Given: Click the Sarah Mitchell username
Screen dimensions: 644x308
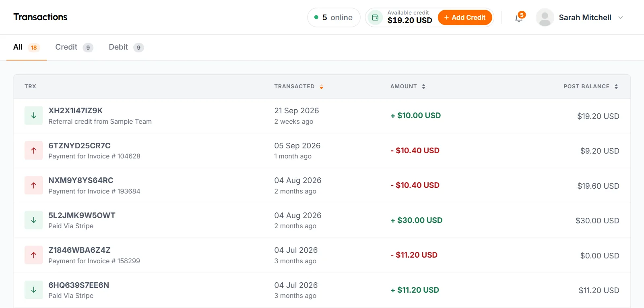Looking at the screenshot, I should click(585, 18).
